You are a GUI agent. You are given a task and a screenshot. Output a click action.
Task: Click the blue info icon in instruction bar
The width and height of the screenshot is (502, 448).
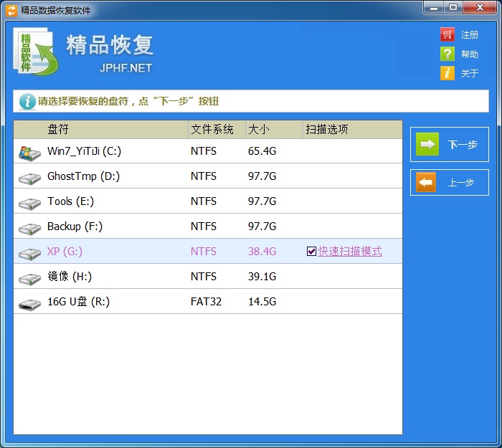click(x=27, y=102)
